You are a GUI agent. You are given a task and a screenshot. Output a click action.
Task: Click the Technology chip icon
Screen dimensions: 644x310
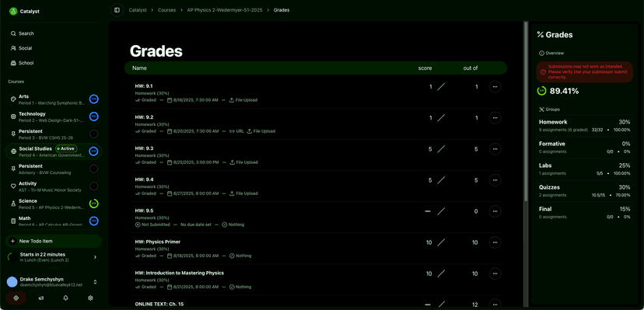(13, 117)
